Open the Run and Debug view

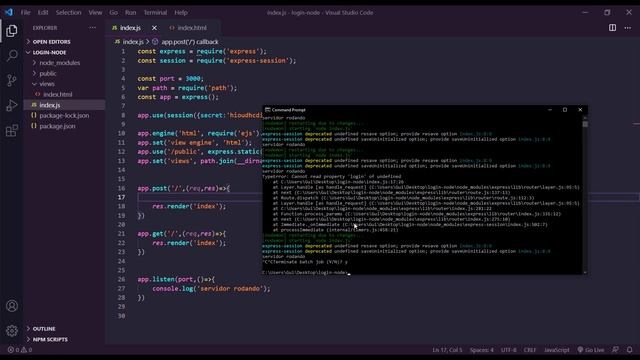point(11,105)
